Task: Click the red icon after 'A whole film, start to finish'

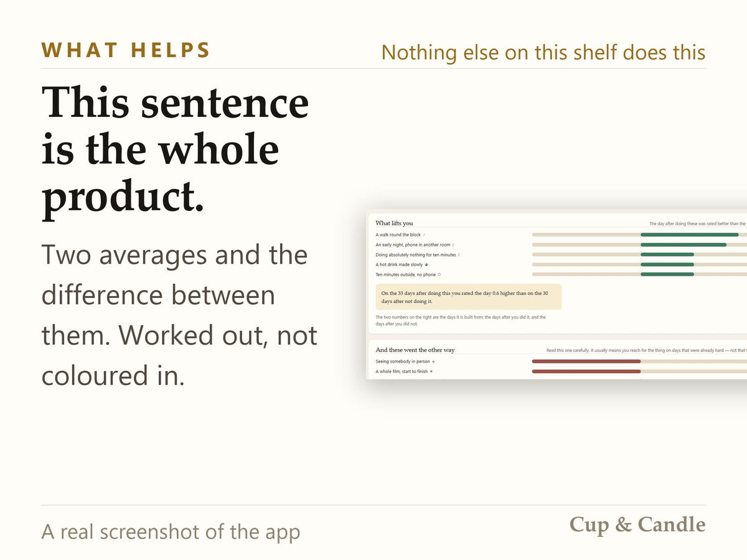Action: 431,371
